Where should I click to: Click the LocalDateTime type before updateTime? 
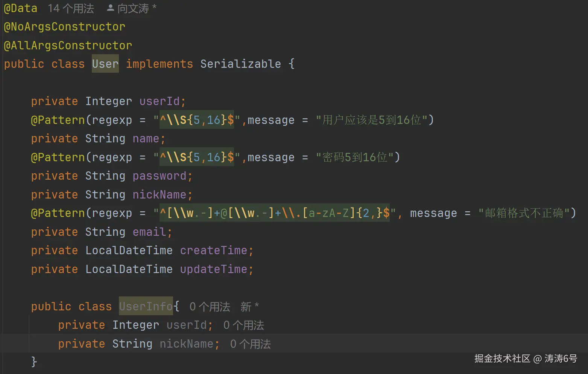[129, 269]
